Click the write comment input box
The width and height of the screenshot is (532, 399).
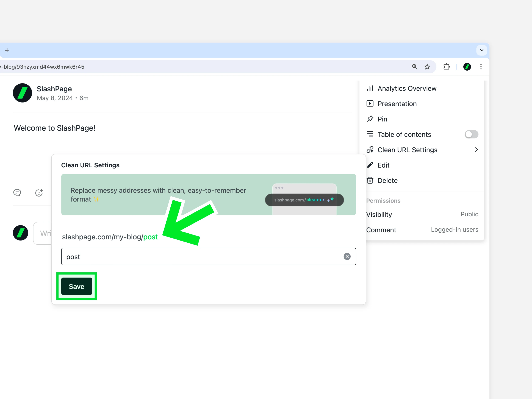pos(43,233)
